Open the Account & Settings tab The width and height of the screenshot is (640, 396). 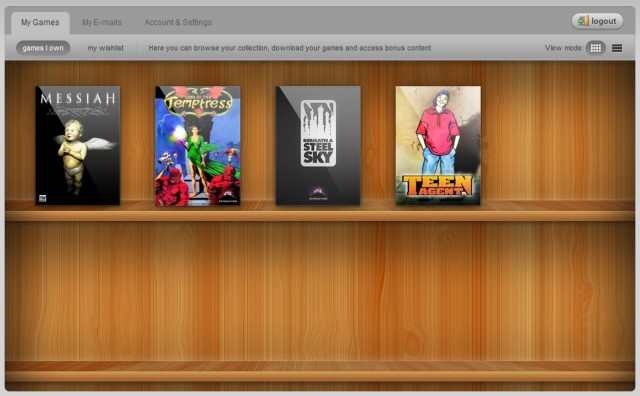tap(178, 22)
